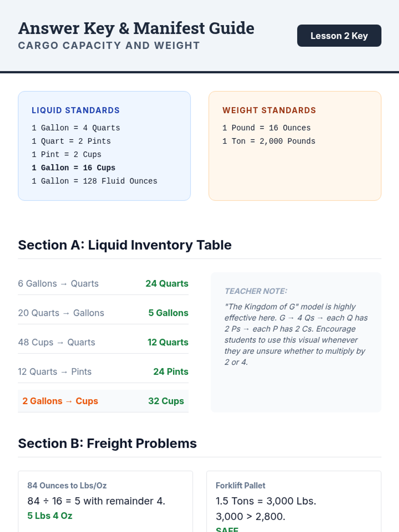Click the 32 Cups answer
The image size is (399, 532).
[x=166, y=401]
